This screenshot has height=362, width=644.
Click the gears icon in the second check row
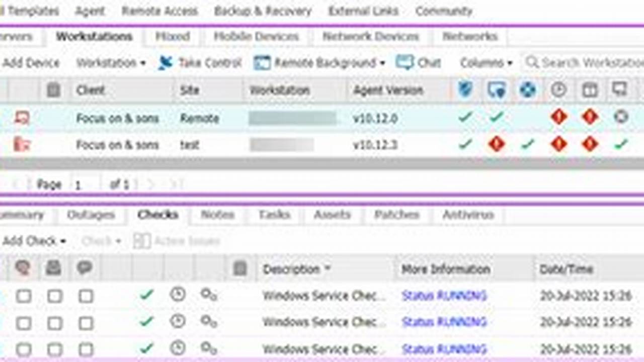pos(208,321)
